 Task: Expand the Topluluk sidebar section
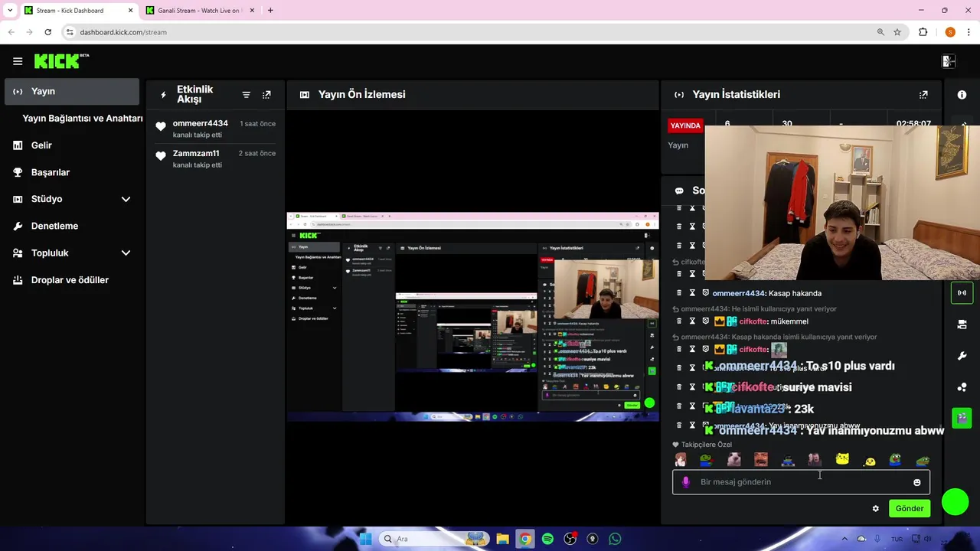coord(126,253)
